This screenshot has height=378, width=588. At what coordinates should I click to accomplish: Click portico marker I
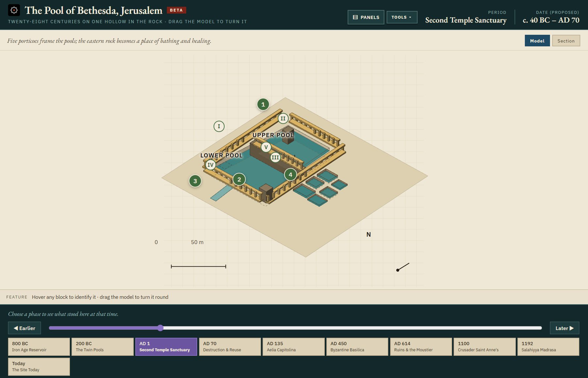pos(219,126)
